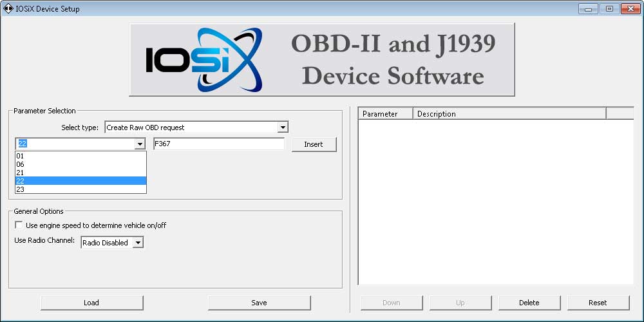The image size is (644, 322).
Task: Open the Select type dropdown
Action: [x=196, y=128]
